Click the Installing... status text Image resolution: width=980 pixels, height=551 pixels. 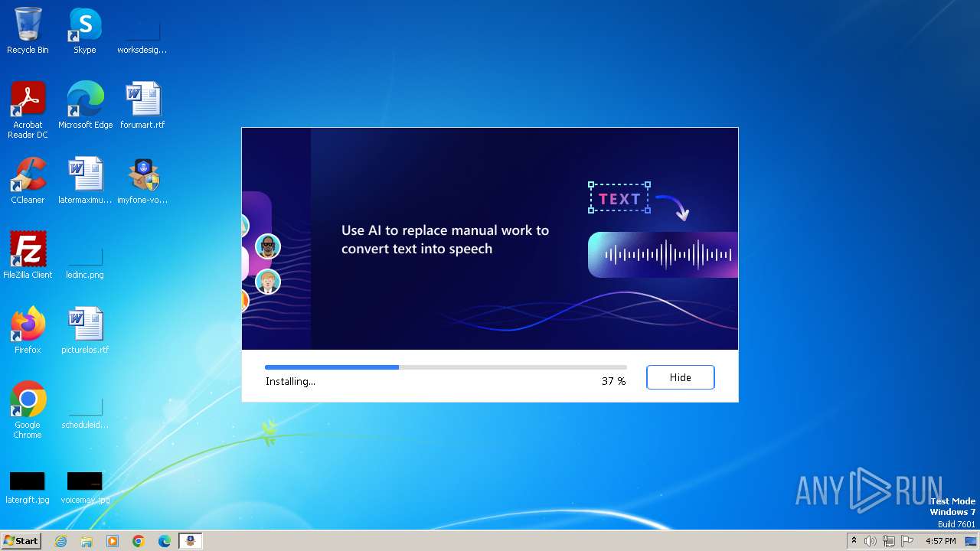pyautogui.click(x=290, y=381)
